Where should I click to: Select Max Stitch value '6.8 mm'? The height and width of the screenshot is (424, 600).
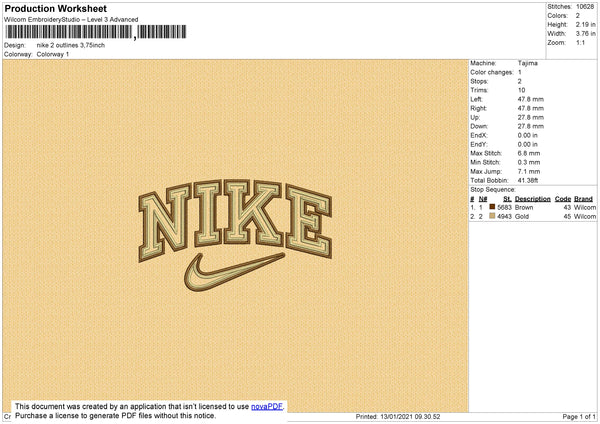pos(529,153)
